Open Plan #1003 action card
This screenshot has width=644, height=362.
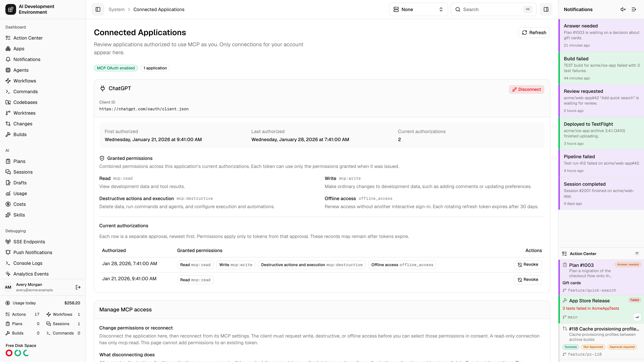tap(601, 277)
